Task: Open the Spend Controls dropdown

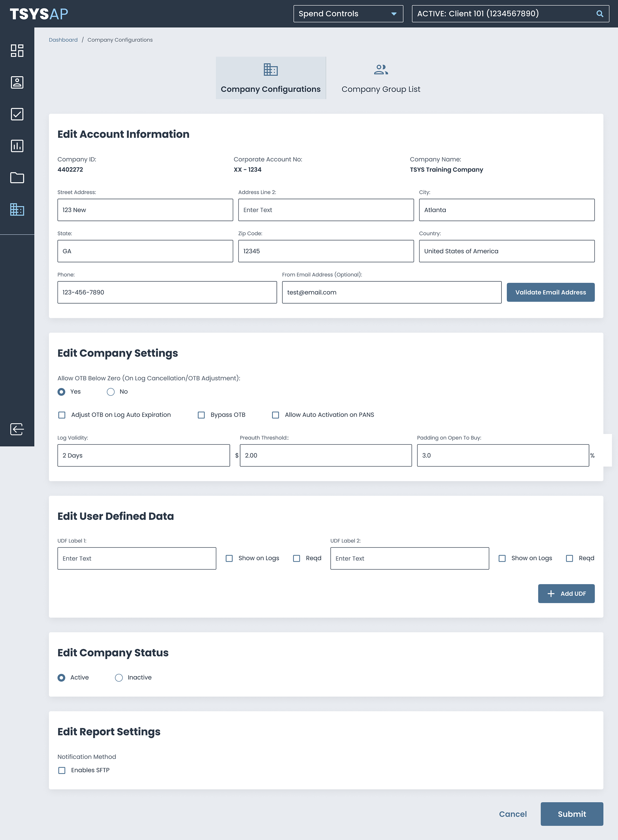Action: coord(348,14)
